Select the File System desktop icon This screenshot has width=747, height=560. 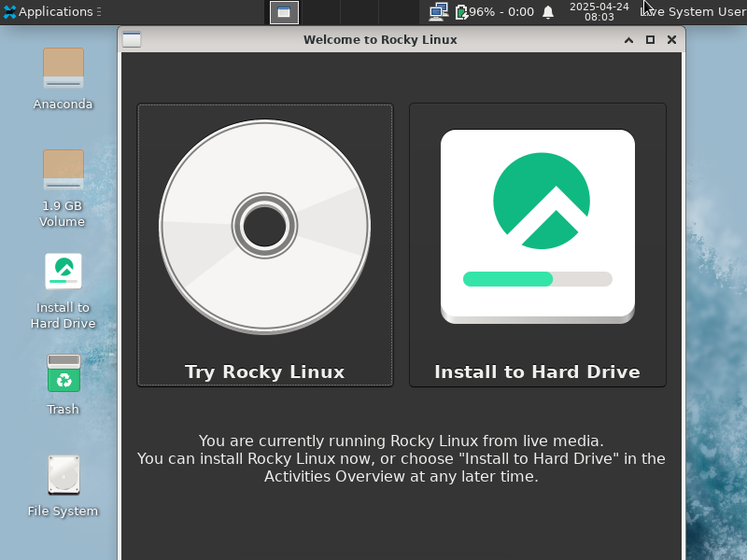[x=63, y=486]
